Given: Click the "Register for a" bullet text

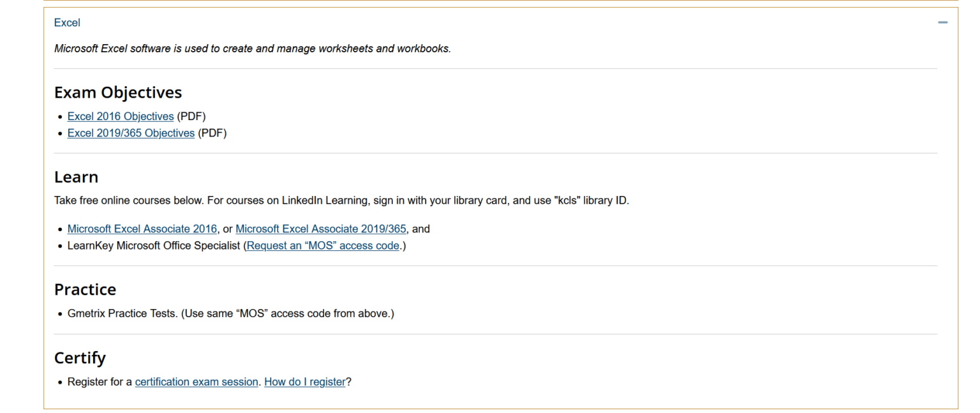Looking at the screenshot, I should tap(100, 382).
